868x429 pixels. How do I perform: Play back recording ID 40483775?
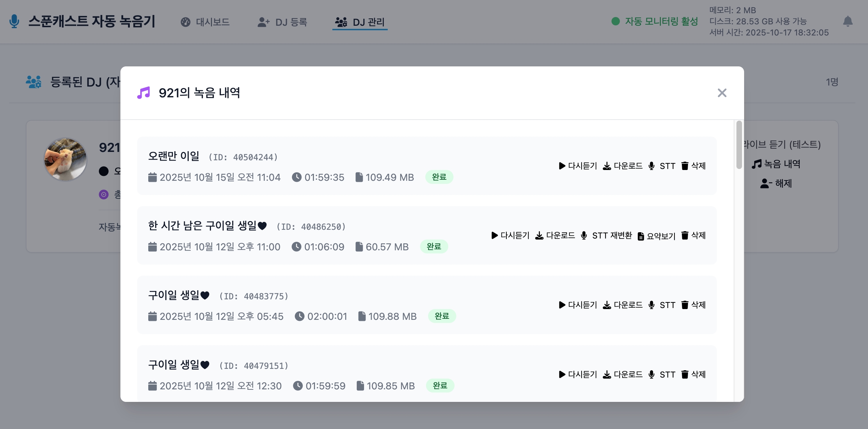click(x=578, y=305)
